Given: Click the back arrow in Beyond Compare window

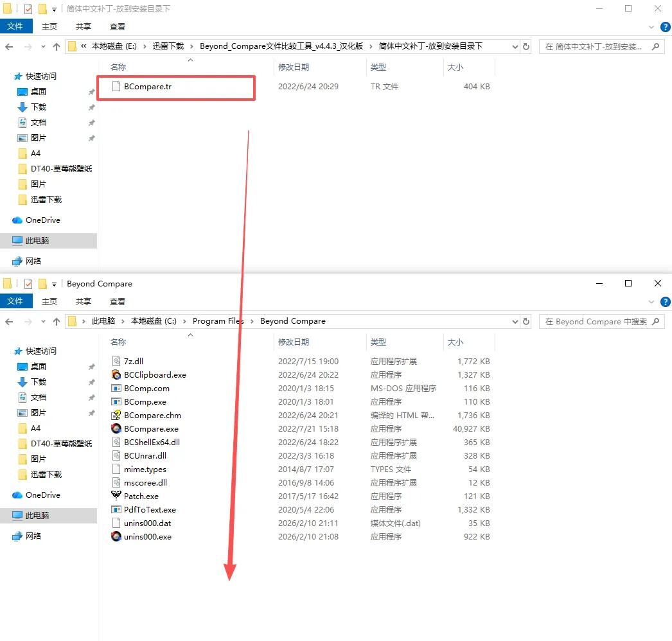Looking at the screenshot, I should pos(10,322).
